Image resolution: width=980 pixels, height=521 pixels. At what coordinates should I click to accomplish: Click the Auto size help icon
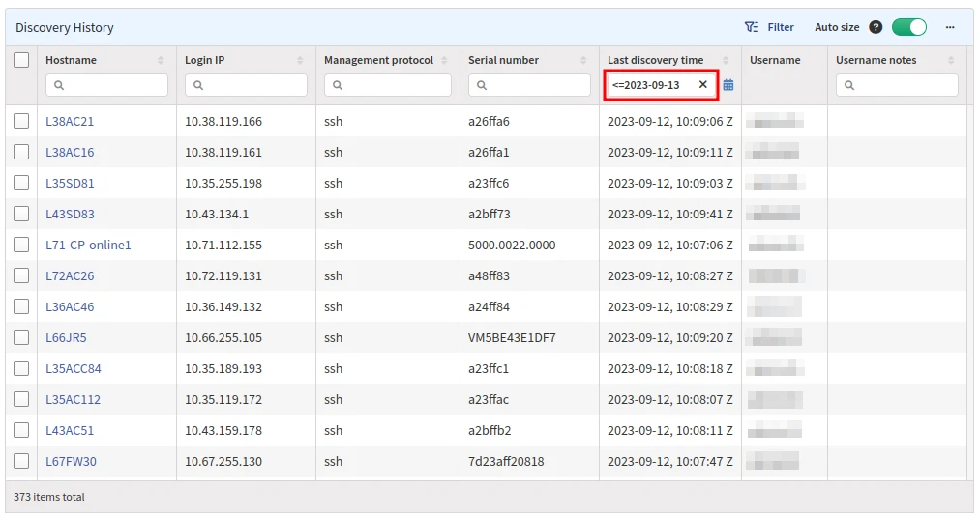tap(876, 27)
